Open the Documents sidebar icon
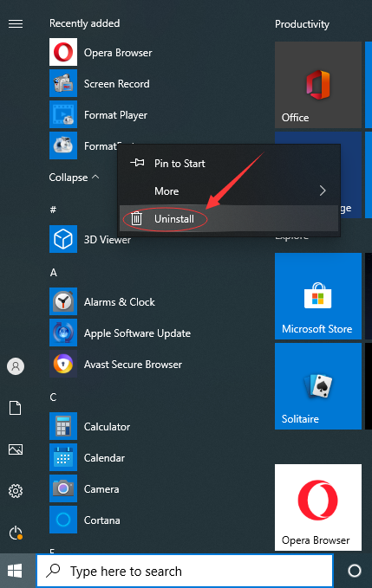The image size is (372, 588). [x=16, y=408]
